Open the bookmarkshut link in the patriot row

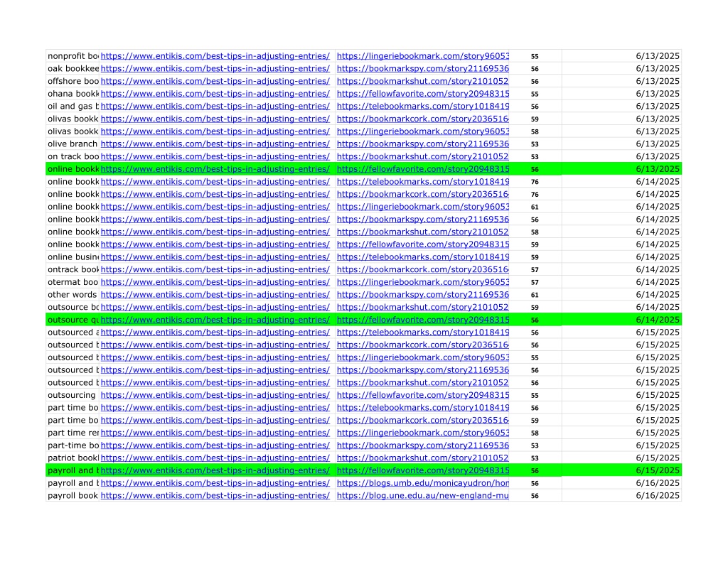click(x=422, y=458)
